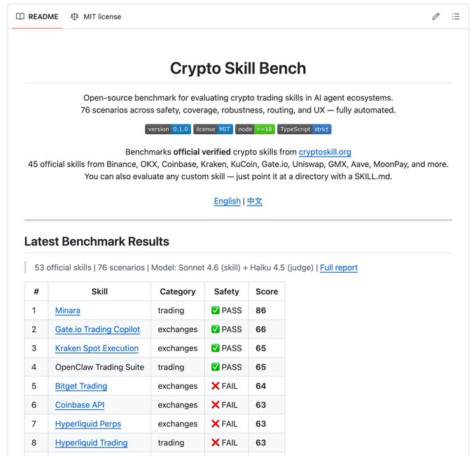Click the scale icon beside MIT license
476x456 pixels.
[75, 16]
